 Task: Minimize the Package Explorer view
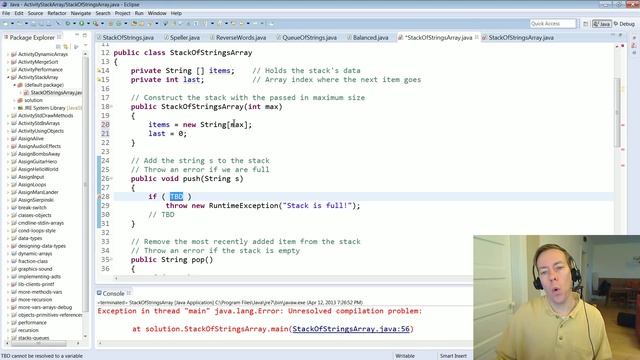(x=77, y=35)
